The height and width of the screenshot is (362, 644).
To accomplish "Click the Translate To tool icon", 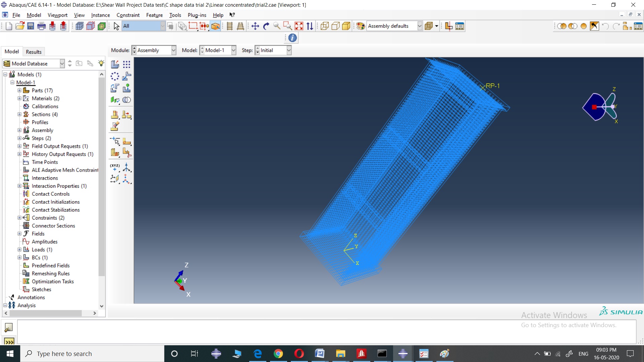I will point(126,88).
